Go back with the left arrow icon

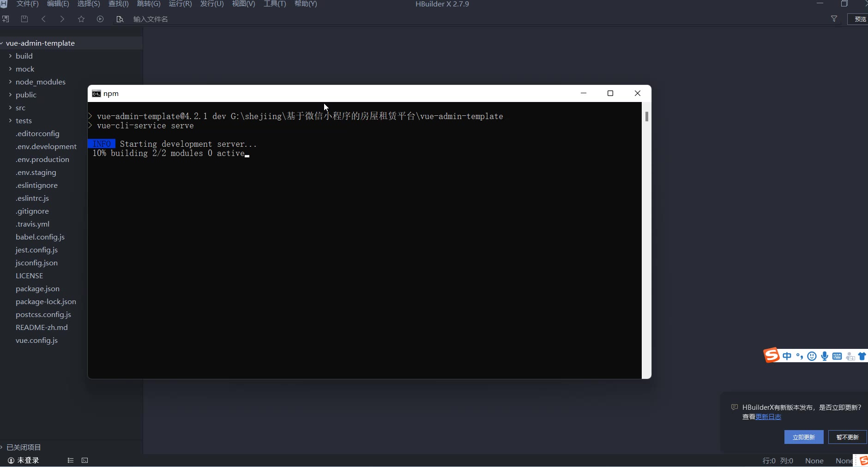pos(43,19)
